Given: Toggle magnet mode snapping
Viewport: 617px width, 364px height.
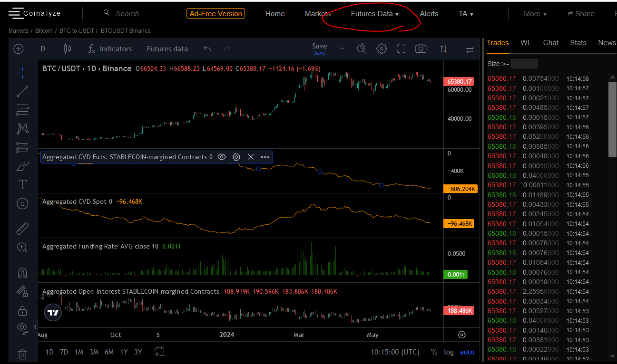Looking at the screenshot, I should (22, 272).
